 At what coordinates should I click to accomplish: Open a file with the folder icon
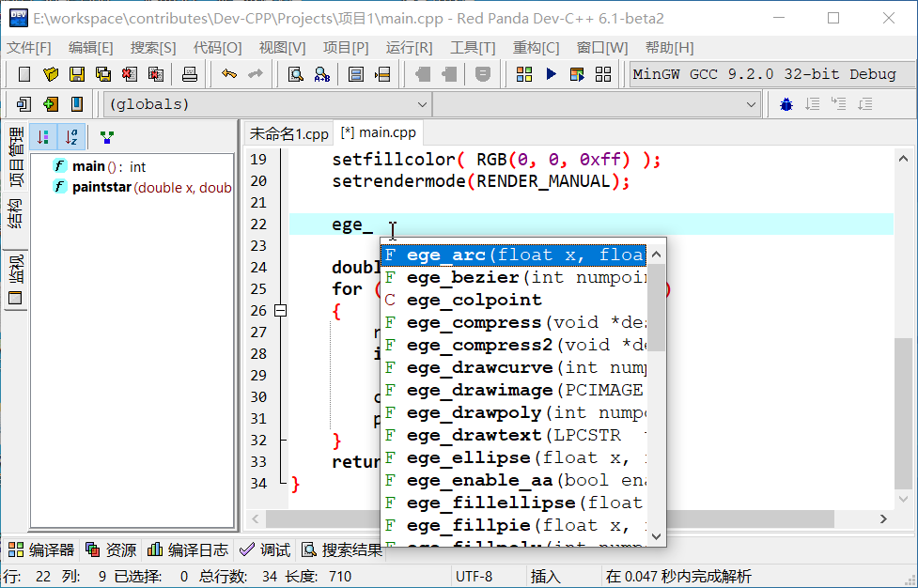[x=51, y=74]
